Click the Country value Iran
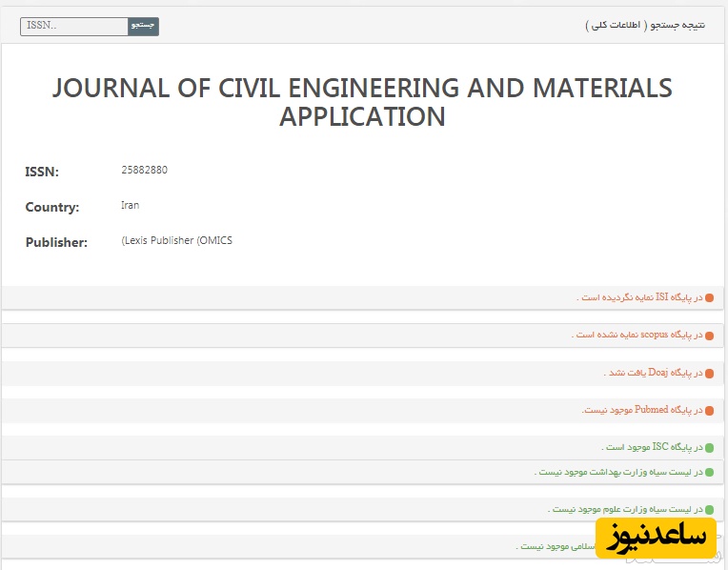 click(131, 206)
